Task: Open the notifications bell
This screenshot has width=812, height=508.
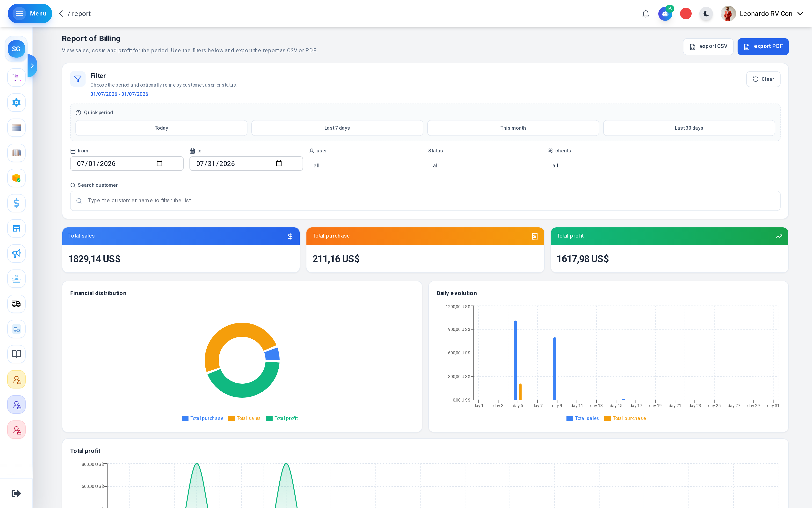Action: [x=645, y=14]
